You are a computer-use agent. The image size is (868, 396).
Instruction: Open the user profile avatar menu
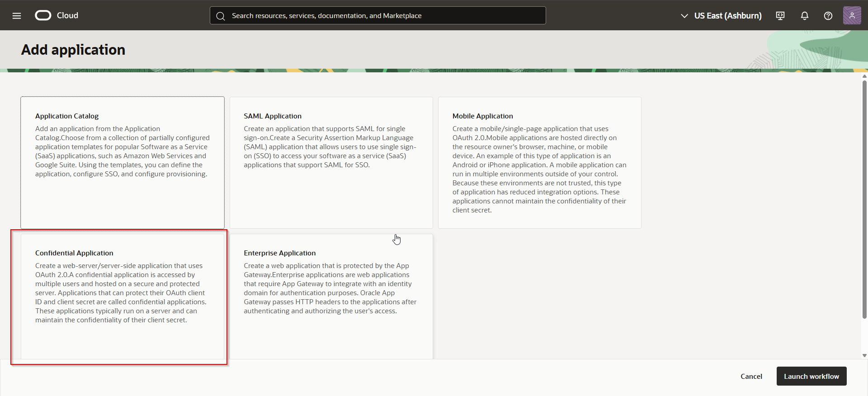[x=852, y=15]
